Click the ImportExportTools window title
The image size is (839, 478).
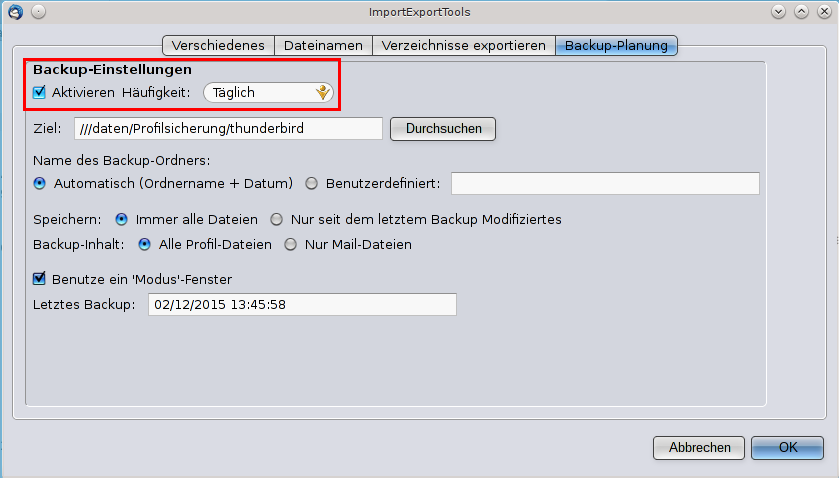(420, 12)
